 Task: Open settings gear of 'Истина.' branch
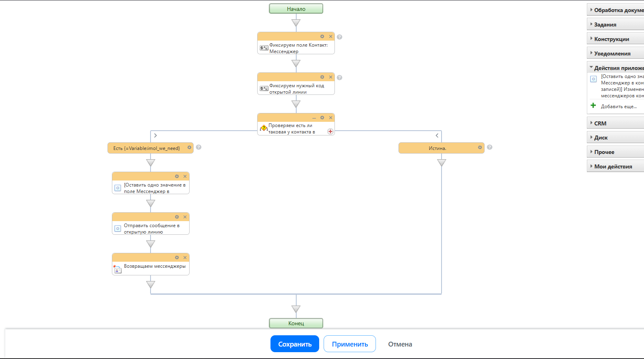pos(480,148)
